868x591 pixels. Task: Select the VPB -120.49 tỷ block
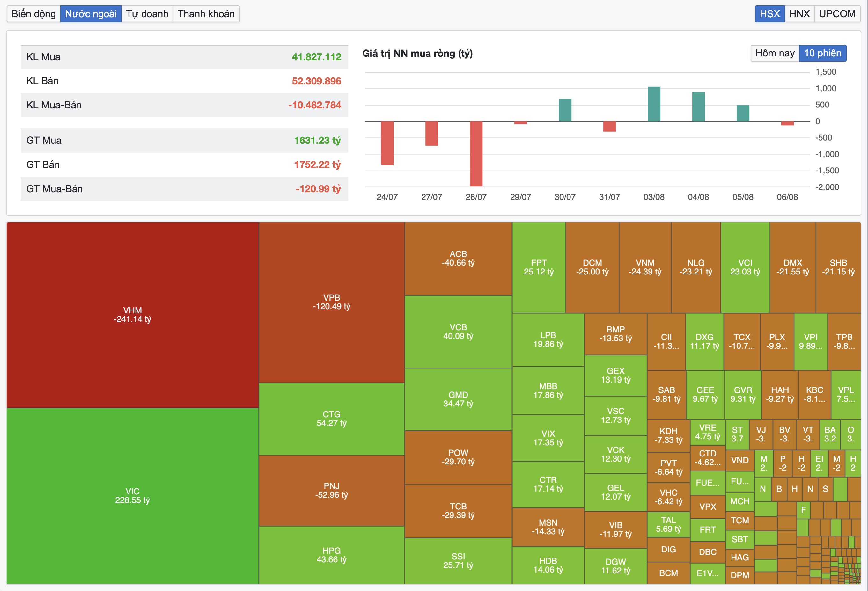pyautogui.click(x=332, y=303)
